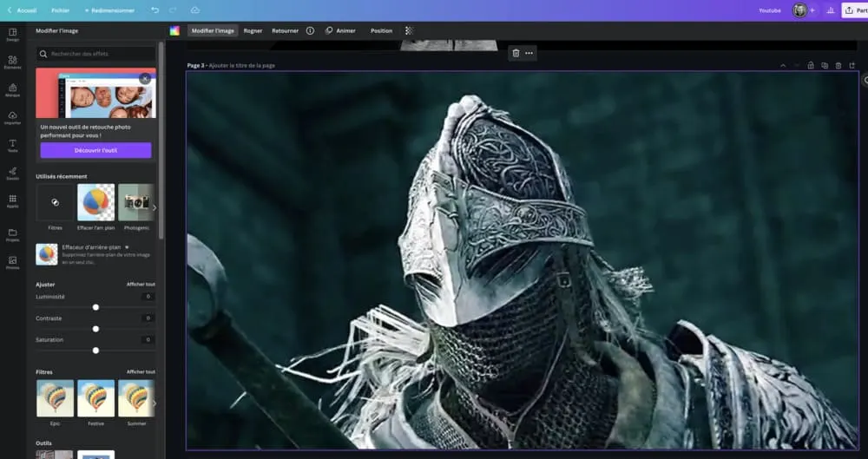Open the Redimensionner menu

click(109, 10)
